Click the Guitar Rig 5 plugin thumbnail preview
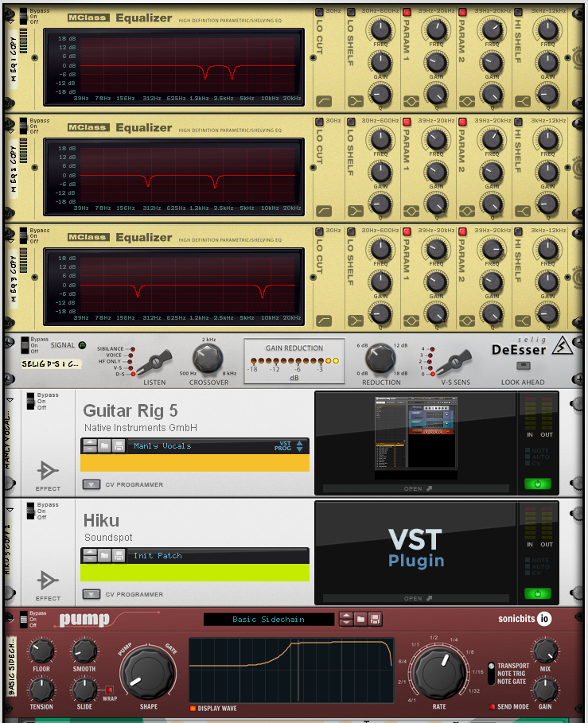 click(x=416, y=437)
